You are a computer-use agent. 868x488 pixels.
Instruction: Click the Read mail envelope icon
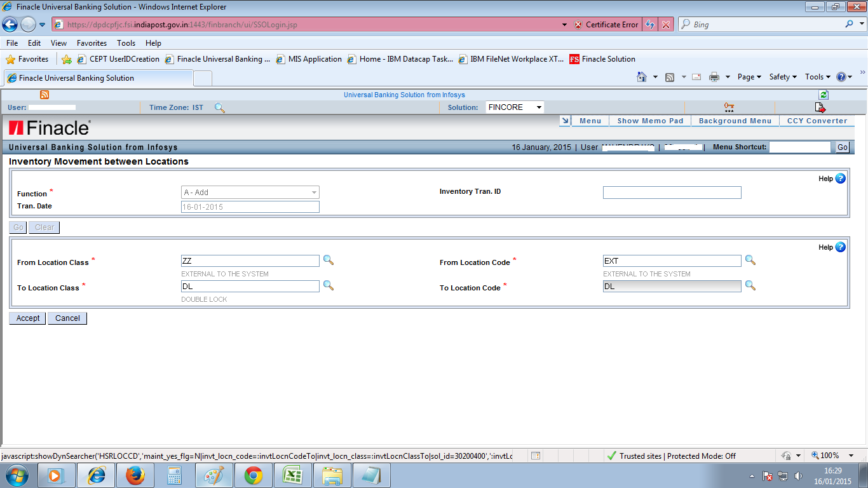[696, 76]
